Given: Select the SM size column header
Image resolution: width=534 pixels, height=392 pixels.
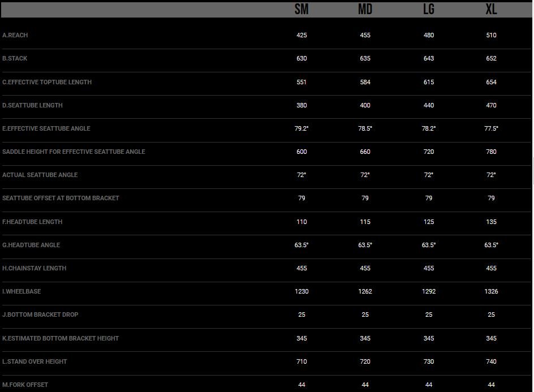Looking at the screenshot, I should pyautogui.click(x=302, y=9).
